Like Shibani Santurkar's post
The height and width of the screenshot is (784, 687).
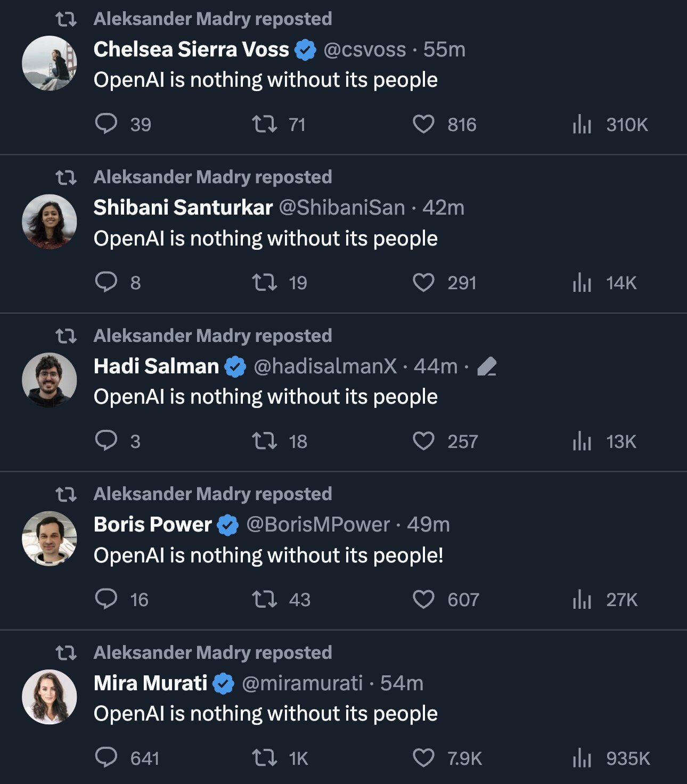click(x=423, y=283)
